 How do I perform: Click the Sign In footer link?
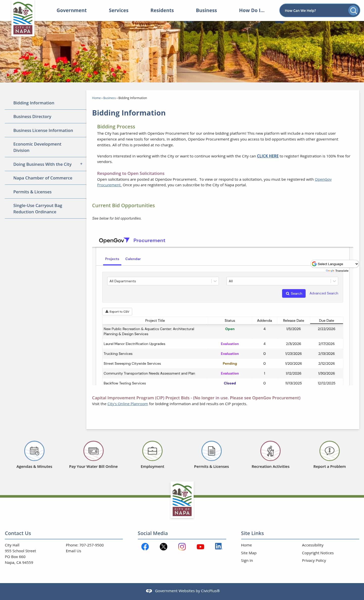point(247,561)
